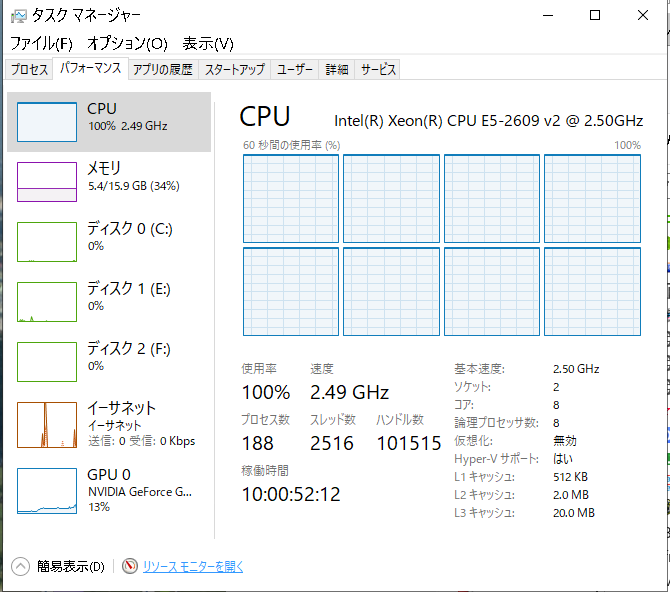Open the オプション(O) menu
The width and height of the screenshot is (670, 592).
pos(127,44)
